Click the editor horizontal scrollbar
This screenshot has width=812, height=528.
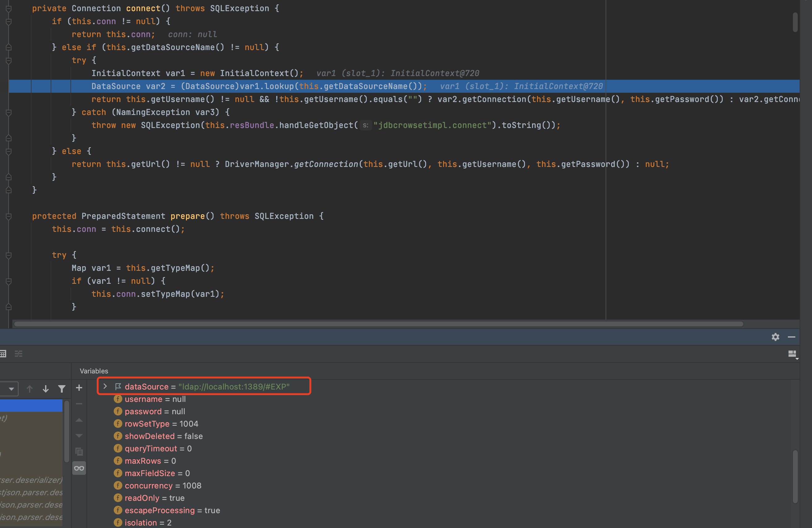(x=379, y=324)
